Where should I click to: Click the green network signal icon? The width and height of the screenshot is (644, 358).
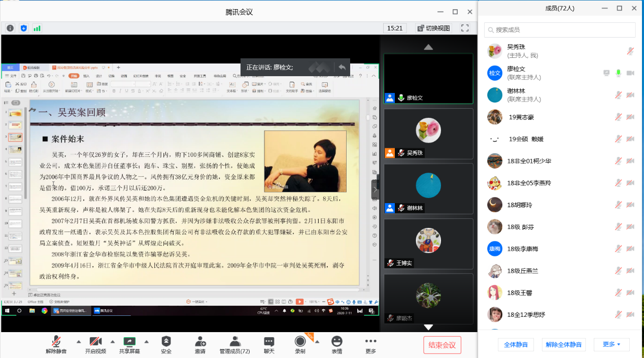click(37, 28)
